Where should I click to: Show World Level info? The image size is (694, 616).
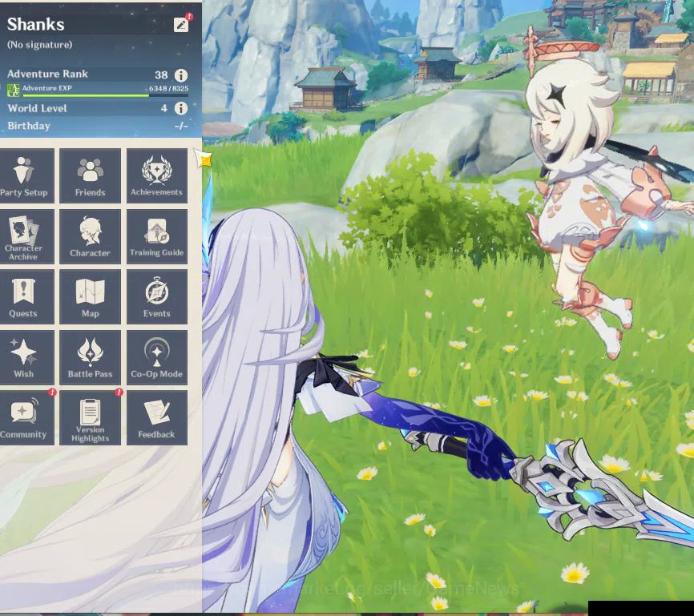[181, 108]
